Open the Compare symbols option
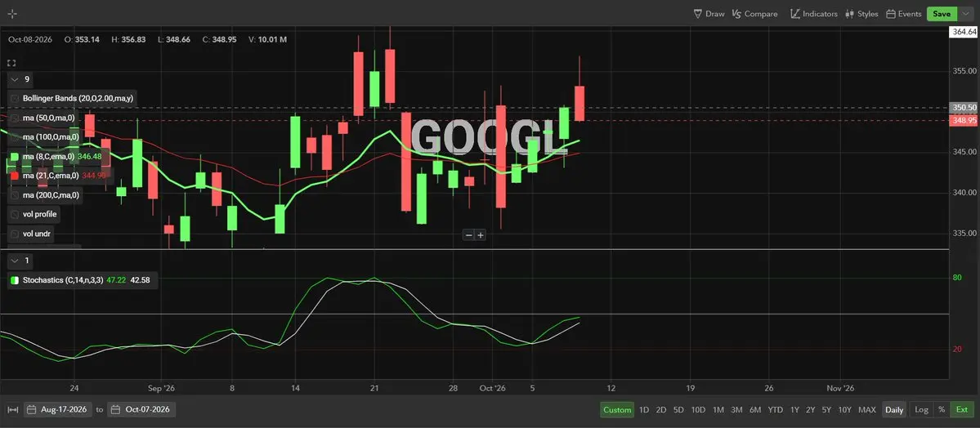 point(754,14)
